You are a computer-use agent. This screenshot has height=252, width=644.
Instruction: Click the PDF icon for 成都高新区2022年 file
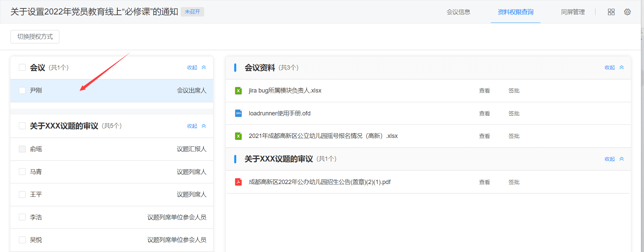pyautogui.click(x=238, y=182)
